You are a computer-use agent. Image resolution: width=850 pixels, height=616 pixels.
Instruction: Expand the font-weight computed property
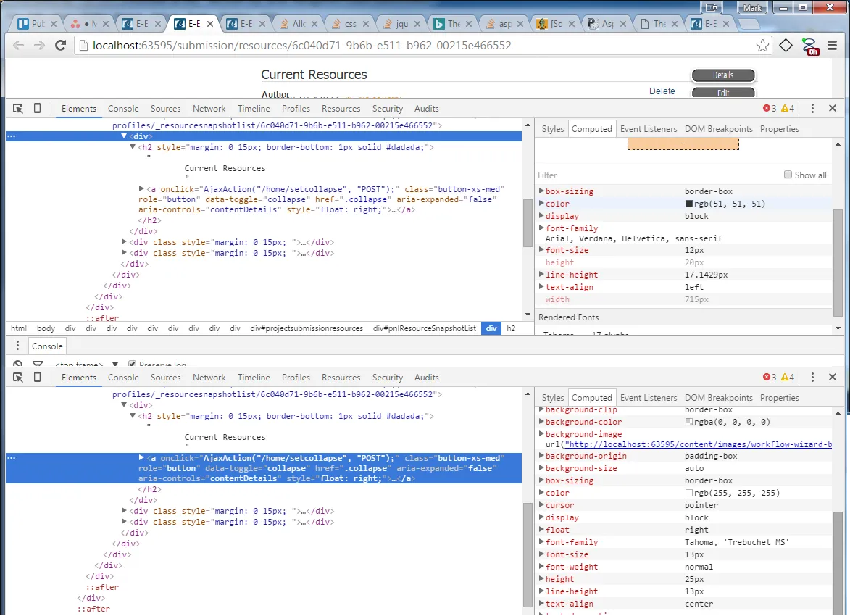[541, 567]
